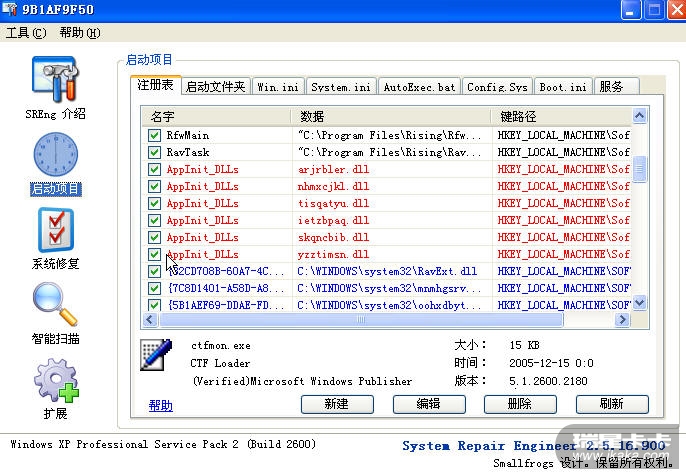This screenshot has height=474, width=686.
Task: Open the 工具(C) menu
Action: 26,33
